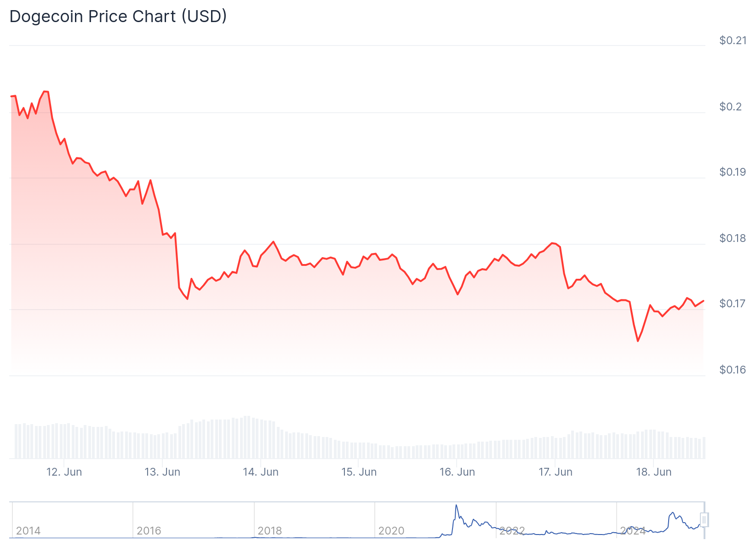Click the 13. Jun date label
Viewport: 756px width, 552px height.
[162, 472]
